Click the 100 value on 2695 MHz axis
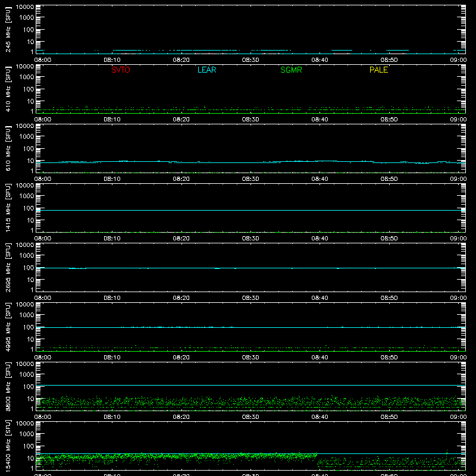The height and width of the screenshot is (476, 476). (x=29, y=268)
